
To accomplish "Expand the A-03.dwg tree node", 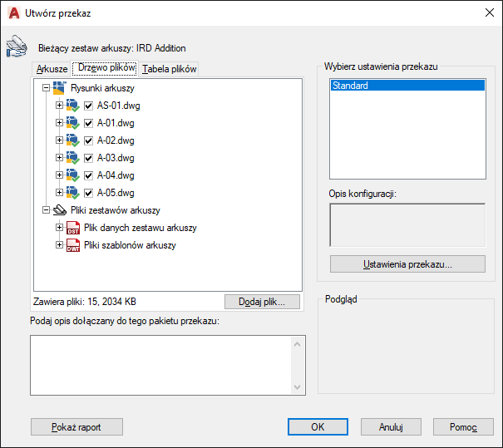I will click(x=59, y=157).
